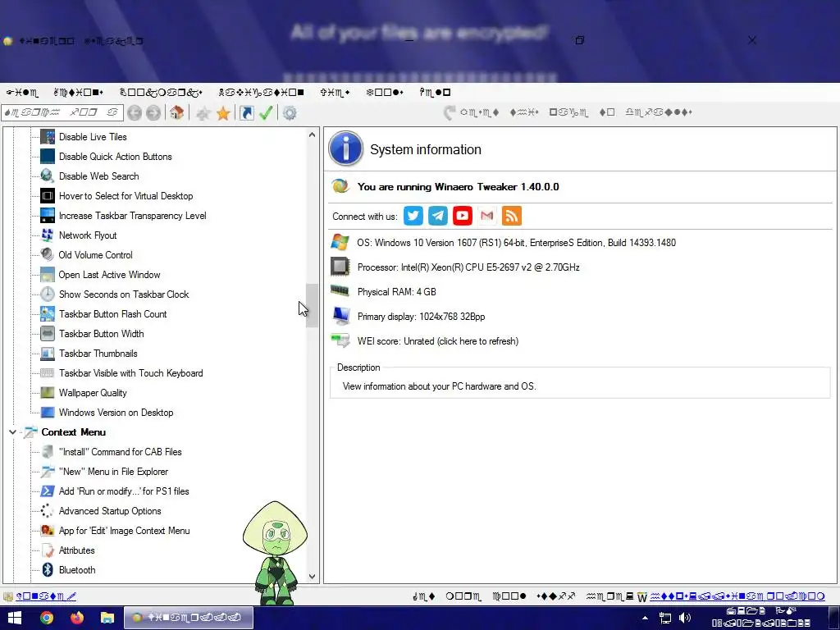Click the tree scrollbar down arrow
Image resolution: width=840 pixels, height=630 pixels.
(313, 577)
